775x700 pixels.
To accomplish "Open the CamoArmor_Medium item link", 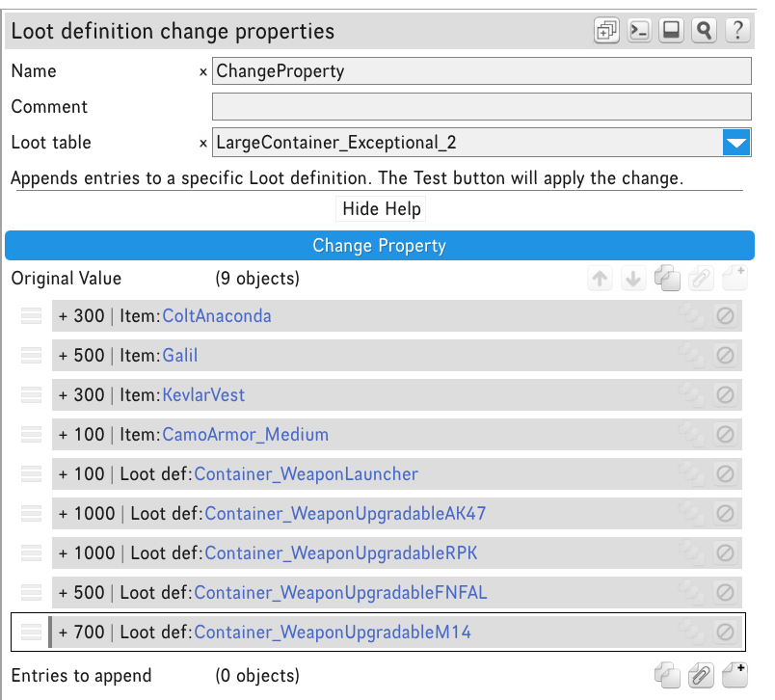I will (245, 435).
